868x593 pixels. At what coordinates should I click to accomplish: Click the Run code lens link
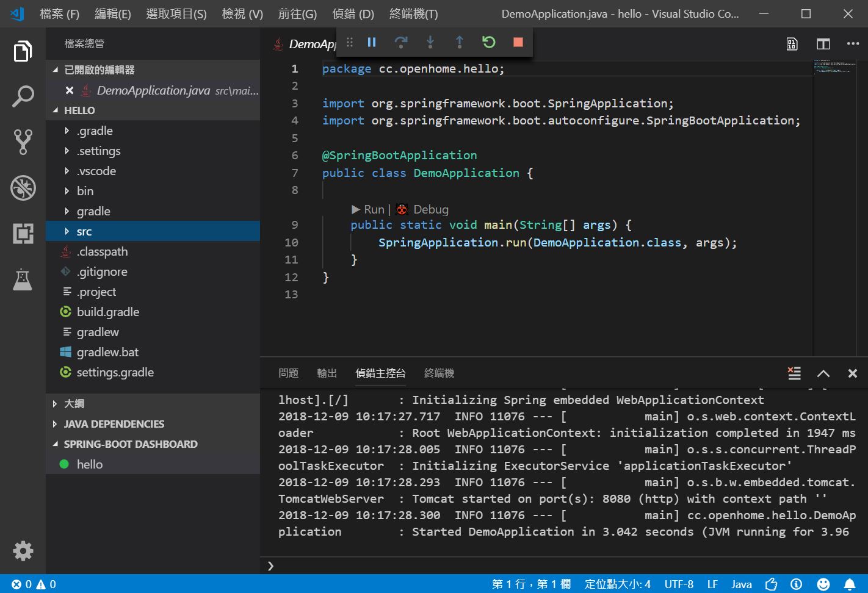pos(367,209)
